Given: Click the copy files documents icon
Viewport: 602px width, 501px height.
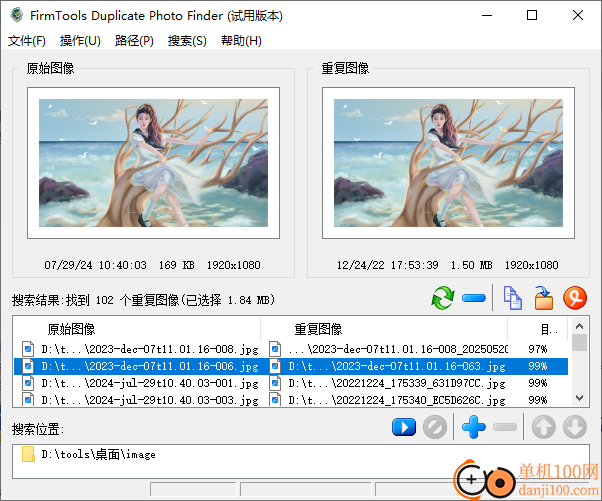Looking at the screenshot, I should click(x=513, y=298).
